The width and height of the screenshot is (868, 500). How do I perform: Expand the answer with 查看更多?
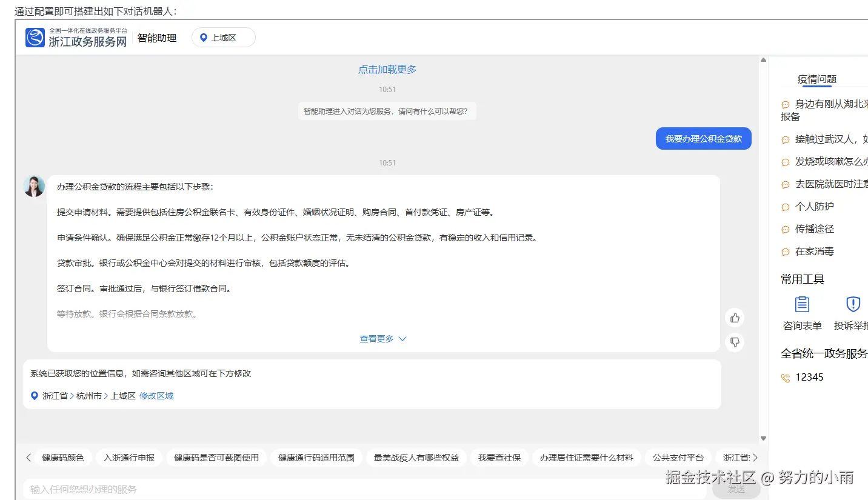coord(383,339)
